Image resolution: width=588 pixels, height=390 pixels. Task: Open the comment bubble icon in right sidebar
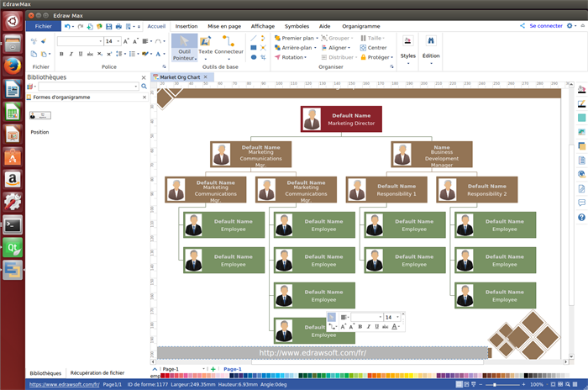[581, 203]
